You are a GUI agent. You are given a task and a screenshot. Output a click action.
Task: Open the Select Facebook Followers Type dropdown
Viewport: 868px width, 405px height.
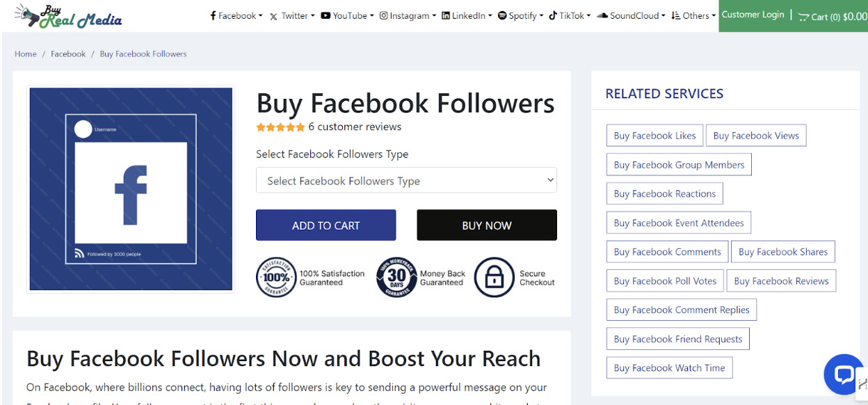click(x=406, y=180)
